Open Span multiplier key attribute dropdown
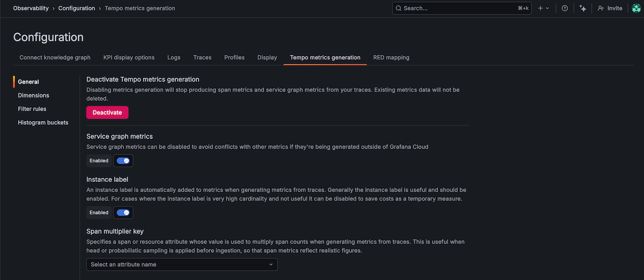The width and height of the screenshot is (644, 280). pos(182,264)
